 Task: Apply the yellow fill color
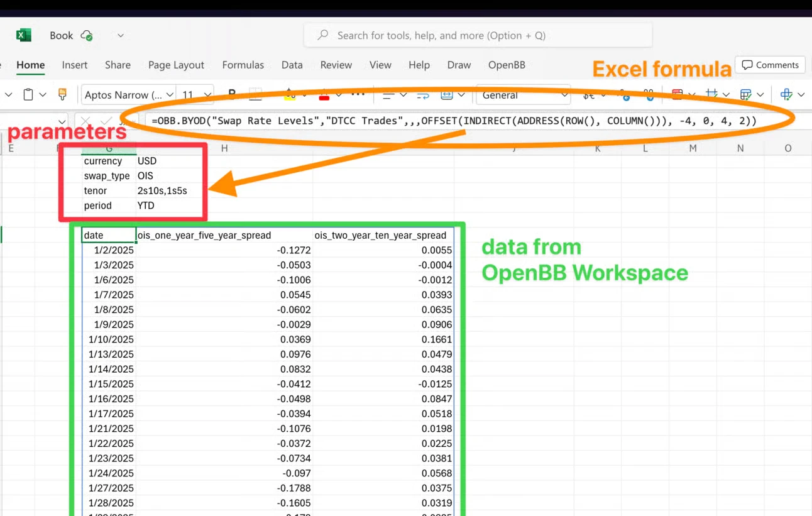coord(290,96)
